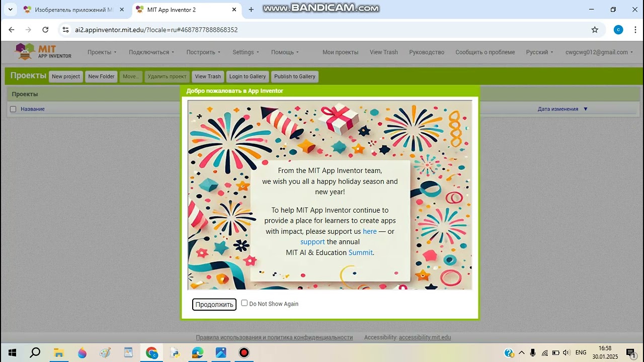This screenshot has width=644, height=362.
Task: Click the help question-mark tray icon
Action: (x=509, y=352)
